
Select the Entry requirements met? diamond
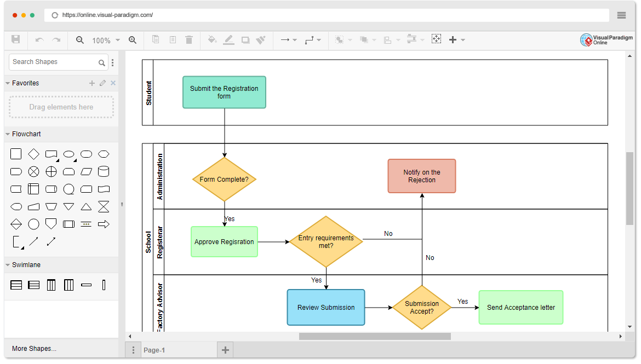pos(326,242)
